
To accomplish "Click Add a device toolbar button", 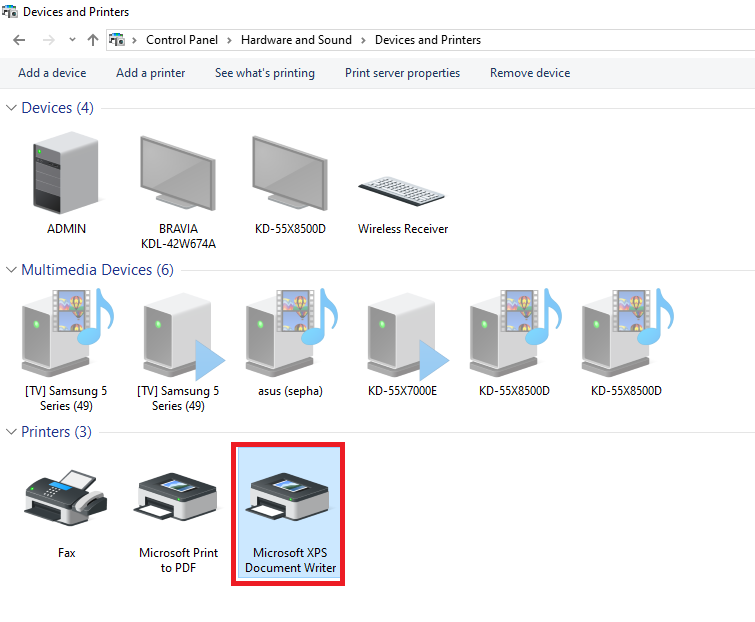I will click(52, 73).
